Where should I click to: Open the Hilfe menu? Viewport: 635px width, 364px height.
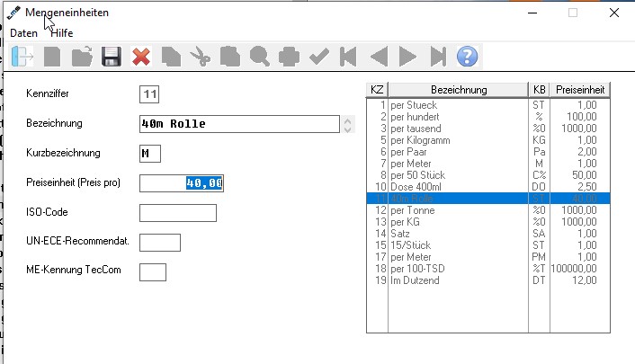tap(61, 33)
